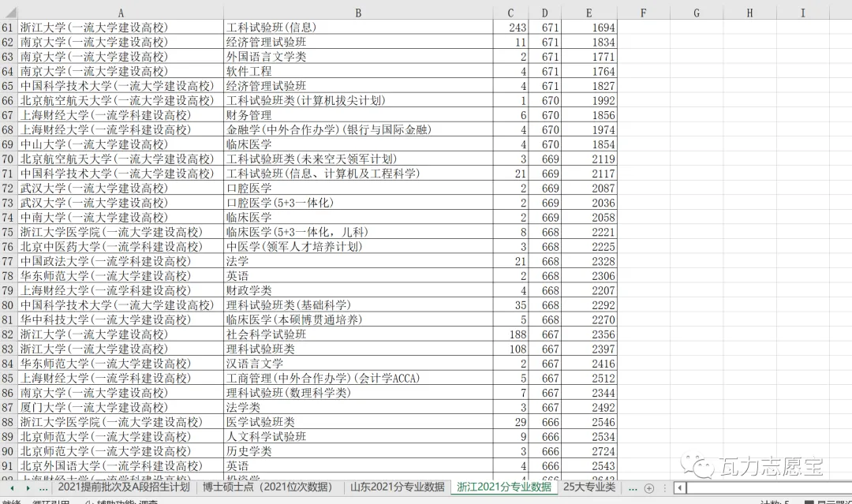Switch to 25大专业类 sheet tab
The image size is (852, 504).
589,487
